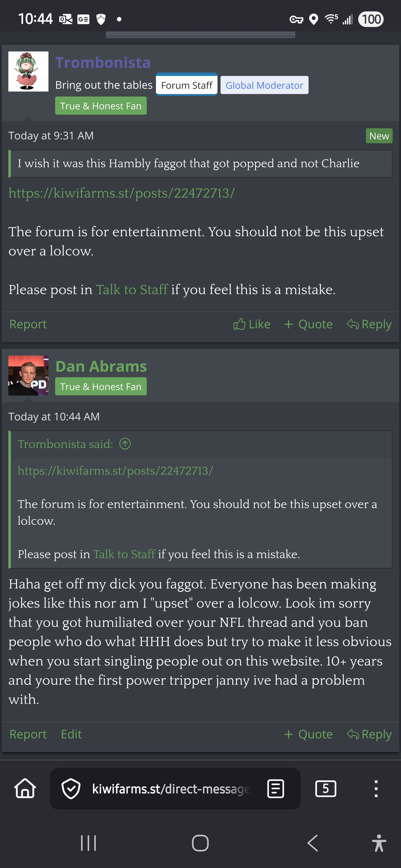Jump to quoted post via up-arrow icon

[x=125, y=444]
